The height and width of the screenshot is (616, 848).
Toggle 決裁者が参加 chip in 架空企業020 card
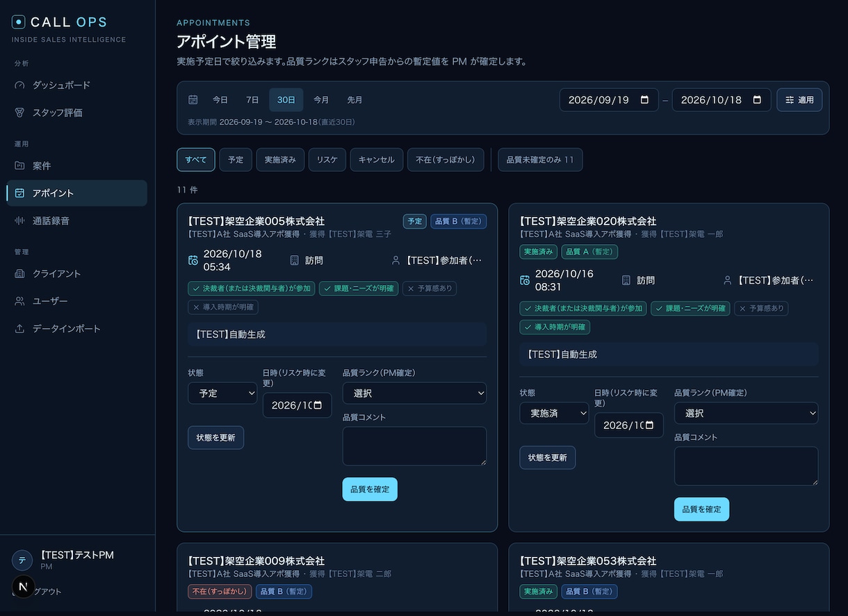pyautogui.click(x=583, y=308)
